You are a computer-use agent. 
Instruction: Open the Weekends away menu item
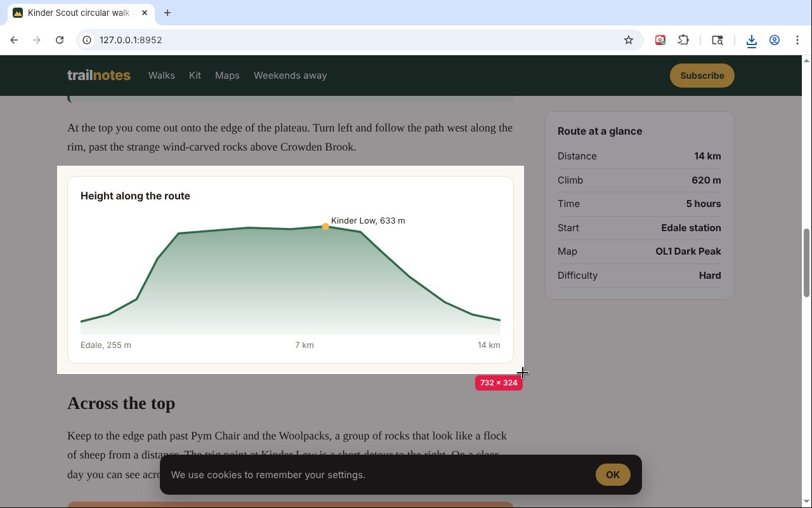tap(291, 76)
